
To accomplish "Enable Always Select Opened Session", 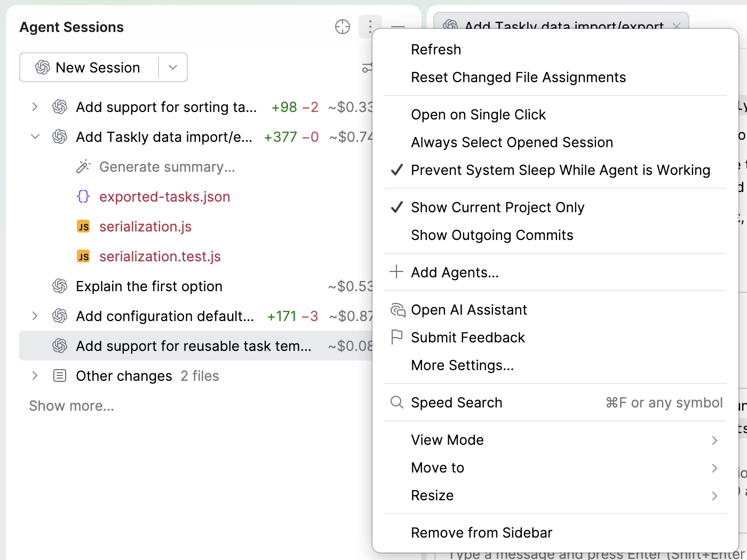I will pos(555,142).
